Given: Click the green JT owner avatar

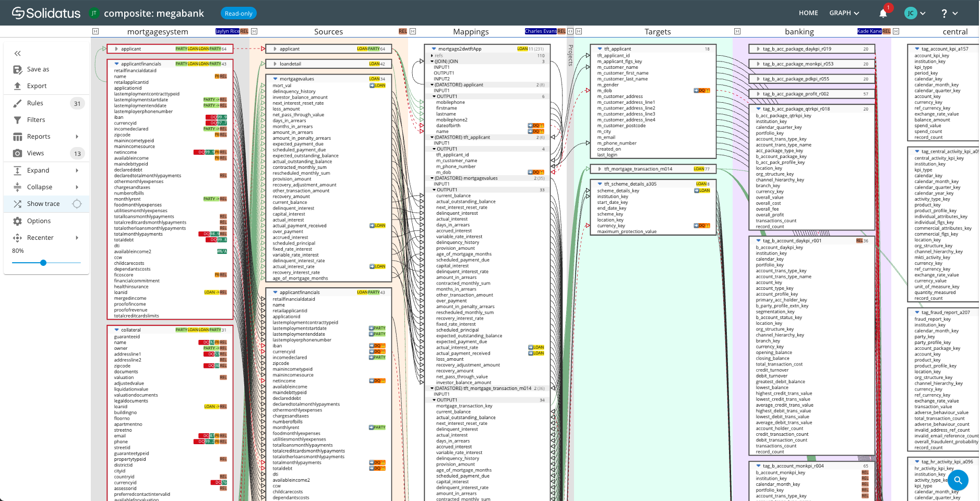Looking at the screenshot, I should tap(94, 13).
